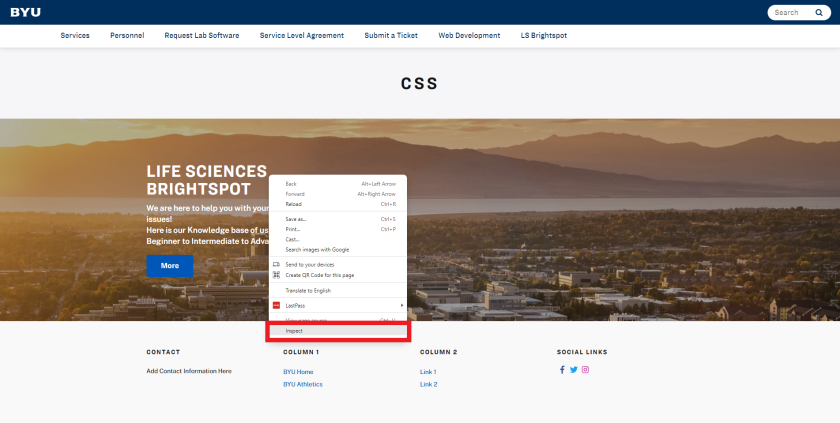Image resolution: width=840 pixels, height=423 pixels.
Task: Click Search images with Google
Action: (x=317, y=249)
